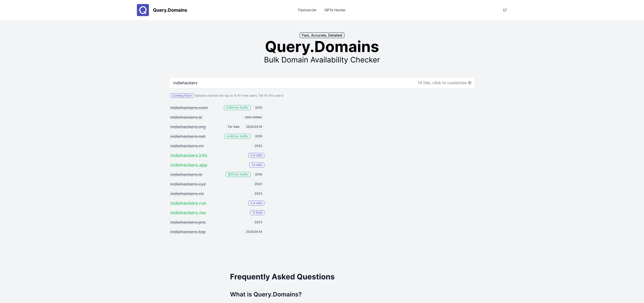Click taken domain indiehackers.xyz
This screenshot has width=644, height=303.
188,184
